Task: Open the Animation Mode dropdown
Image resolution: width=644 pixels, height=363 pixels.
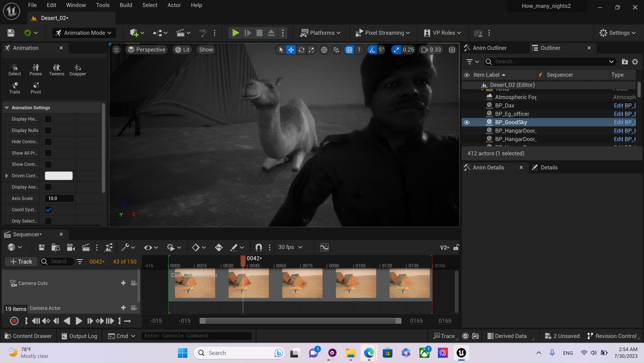Action: pyautogui.click(x=83, y=33)
